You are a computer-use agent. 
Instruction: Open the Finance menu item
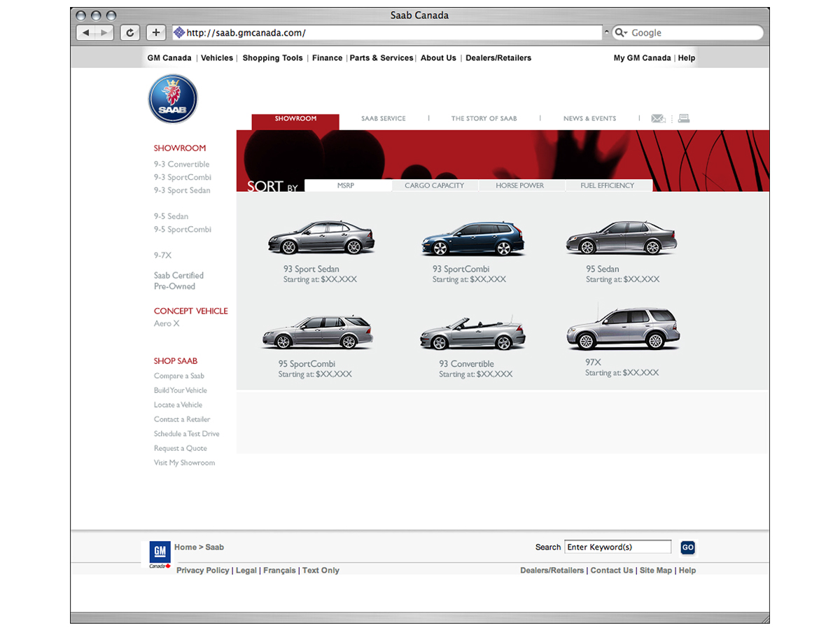tap(328, 58)
